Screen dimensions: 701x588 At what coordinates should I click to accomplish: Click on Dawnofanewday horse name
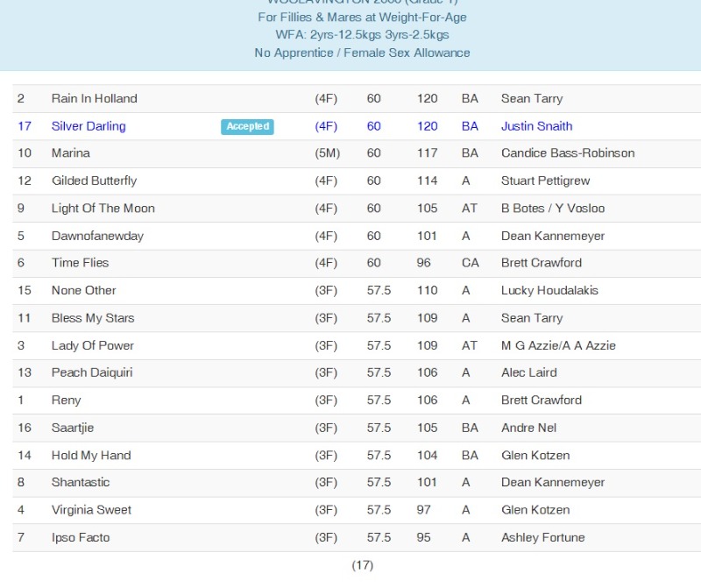point(97,236)
